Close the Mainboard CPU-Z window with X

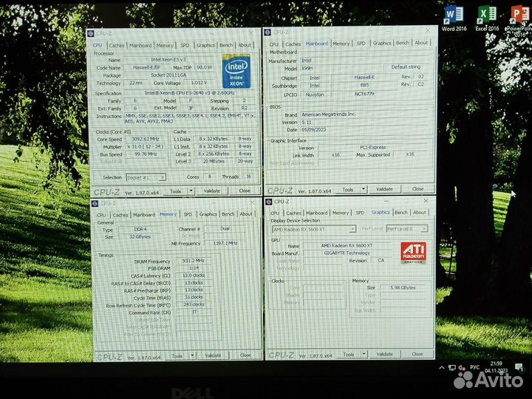(x=428, y=31)
